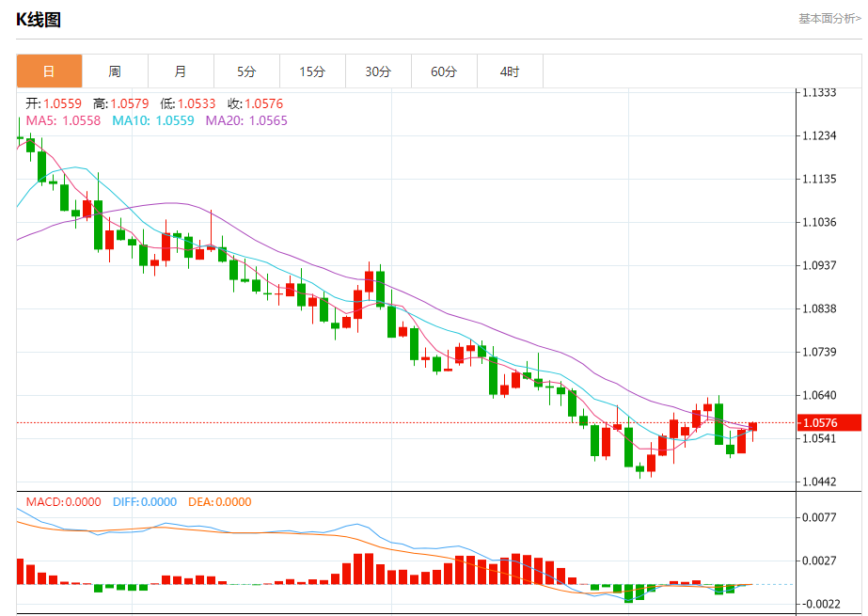
Task: Click the 1.1036 price axis label
Action: (x=819, y=222)
